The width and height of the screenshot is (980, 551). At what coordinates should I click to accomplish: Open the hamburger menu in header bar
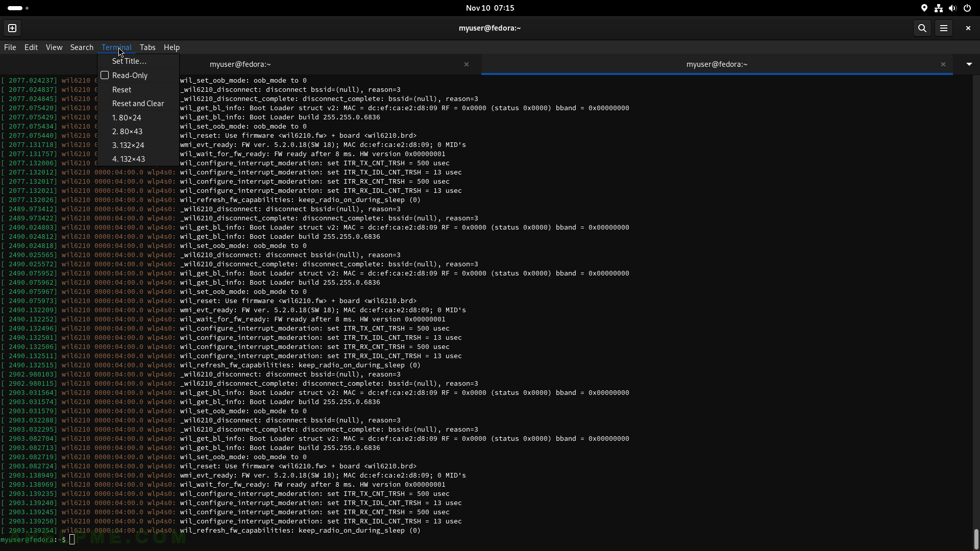coord(944,28)
